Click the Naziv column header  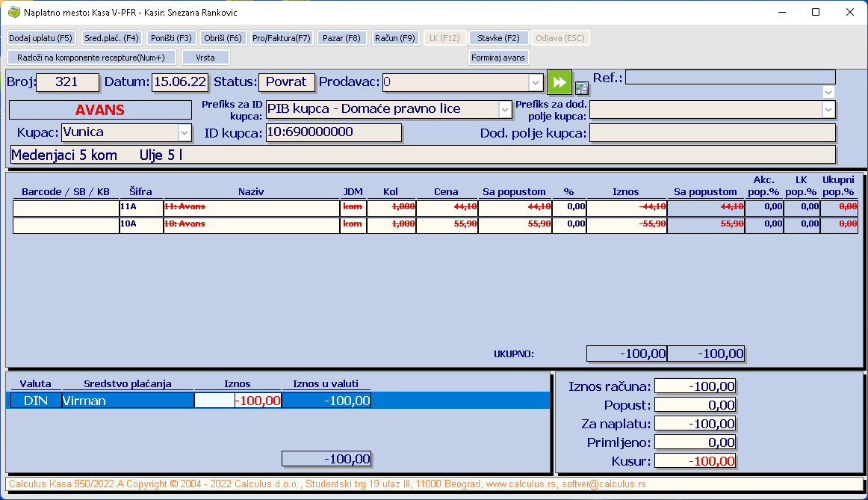pos(251,191)
